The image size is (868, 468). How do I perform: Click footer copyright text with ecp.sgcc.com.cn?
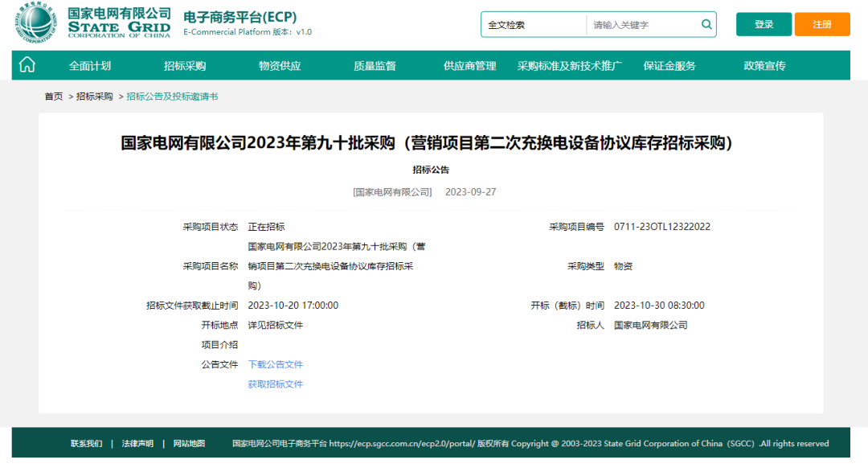[530, 444]
